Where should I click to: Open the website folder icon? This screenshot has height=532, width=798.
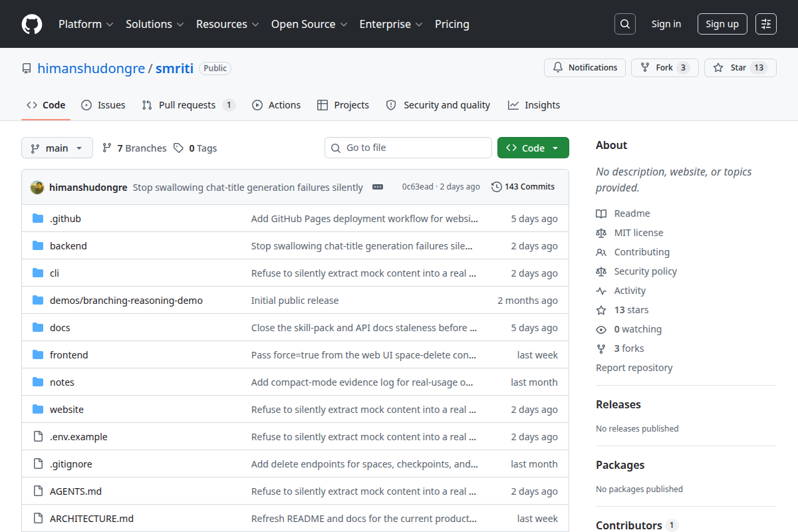(x=38, y=409)
